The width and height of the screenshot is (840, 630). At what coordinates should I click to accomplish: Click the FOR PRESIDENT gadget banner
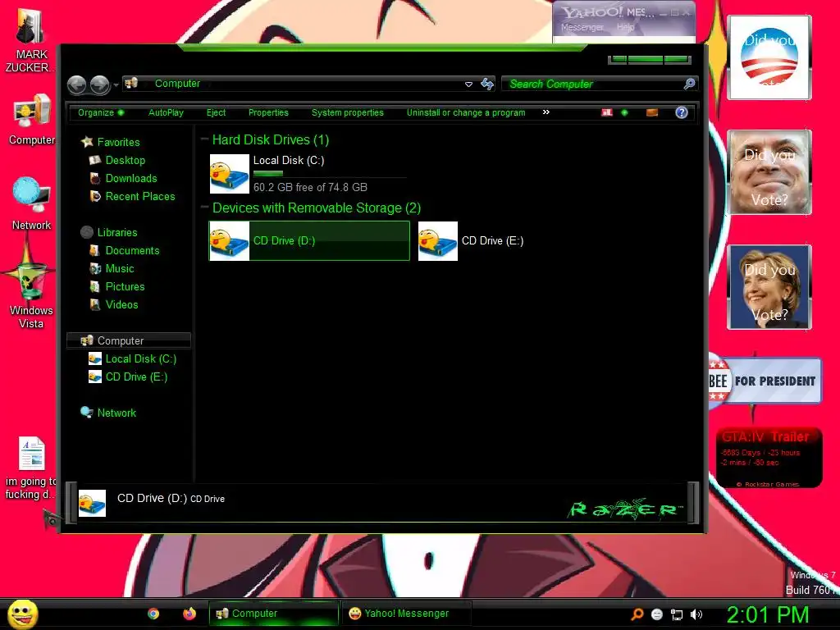click(x=765, y=381)
